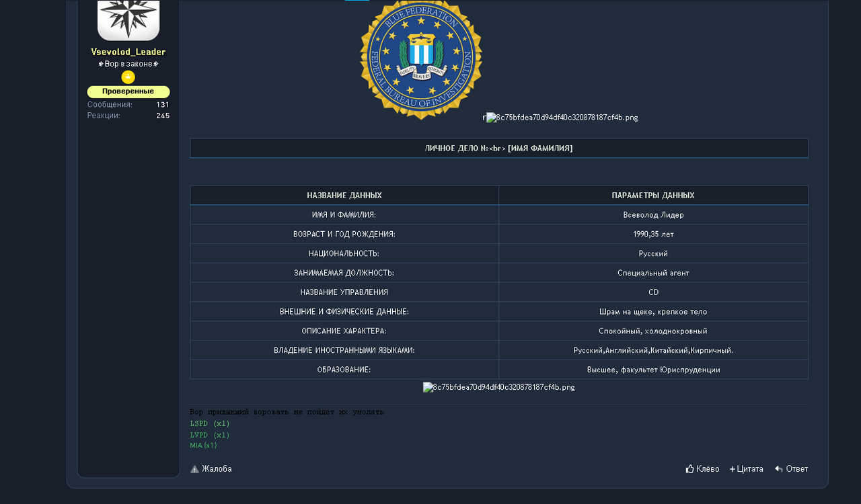Click the Высшее, факультет Юриспруденции cell
Viewport: 861px width, 504px height.
coord(653,370)
